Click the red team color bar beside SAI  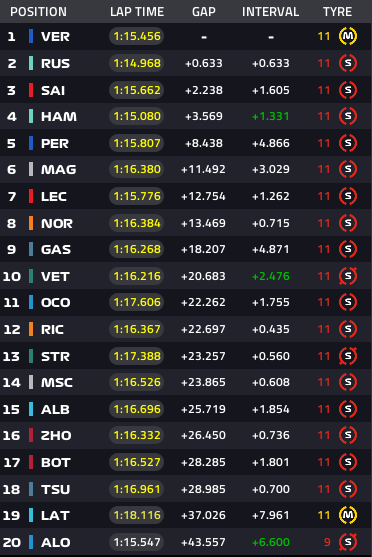31,90
